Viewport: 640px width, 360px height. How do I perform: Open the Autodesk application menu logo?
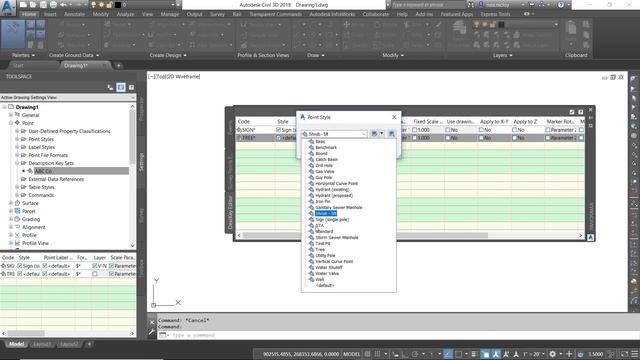click(8, 7)
